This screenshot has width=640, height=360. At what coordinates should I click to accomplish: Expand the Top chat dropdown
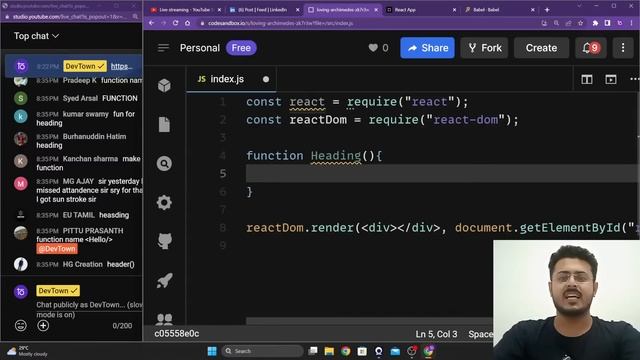click(x=36, y=36)
